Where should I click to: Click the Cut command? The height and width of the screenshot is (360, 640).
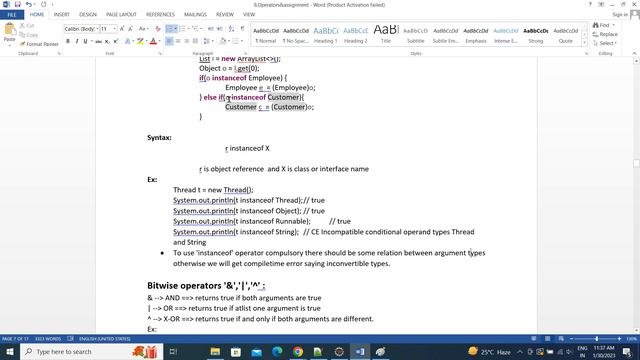[27, 26]
